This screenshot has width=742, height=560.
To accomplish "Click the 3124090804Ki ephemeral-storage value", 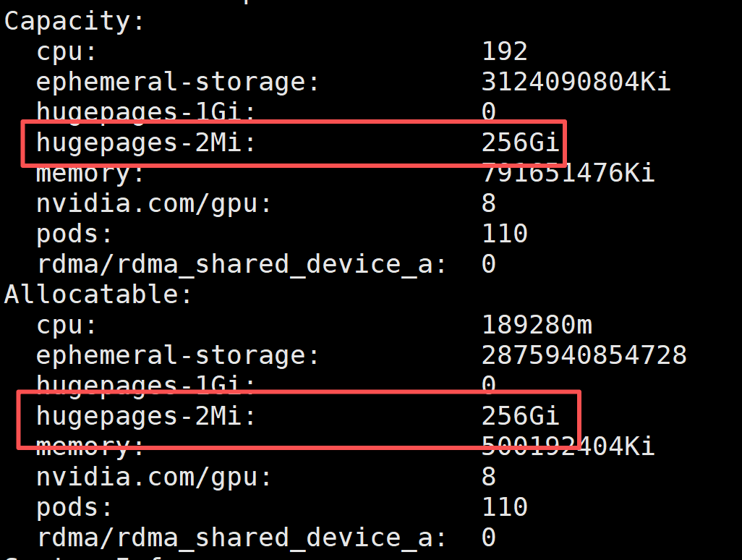I will coord(576,82).
